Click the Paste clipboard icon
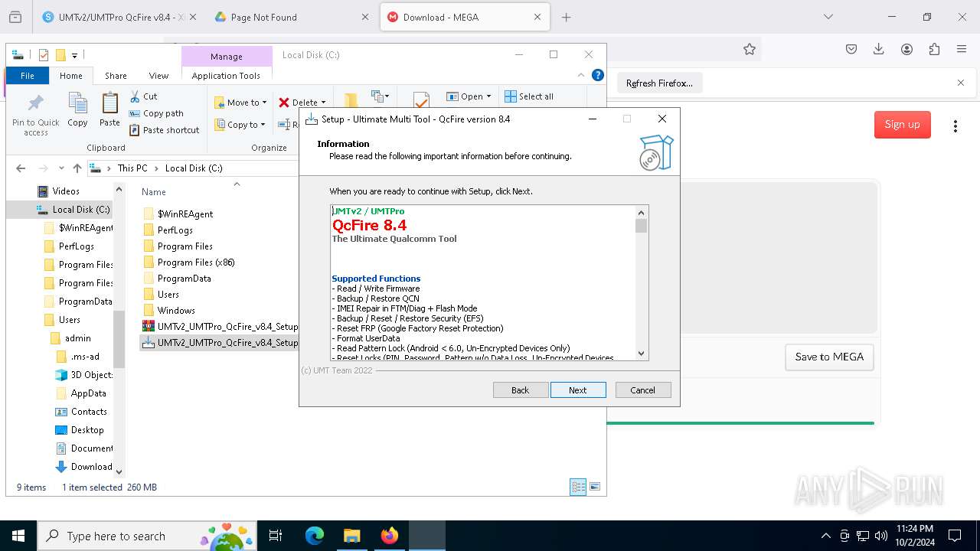The height and width of the screenshot is (551, 980). point(109,109)
